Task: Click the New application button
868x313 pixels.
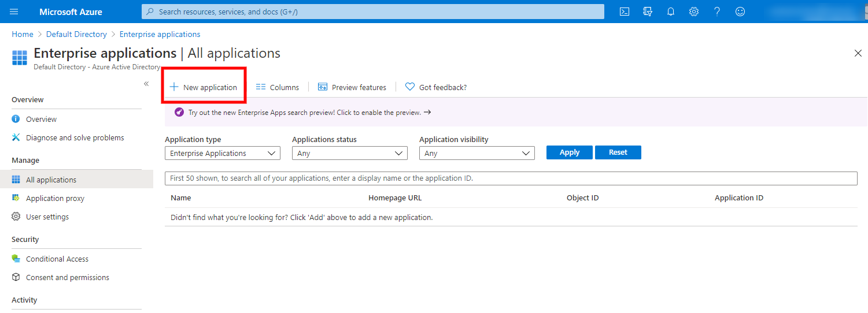Action: click(x=204, y=87)
